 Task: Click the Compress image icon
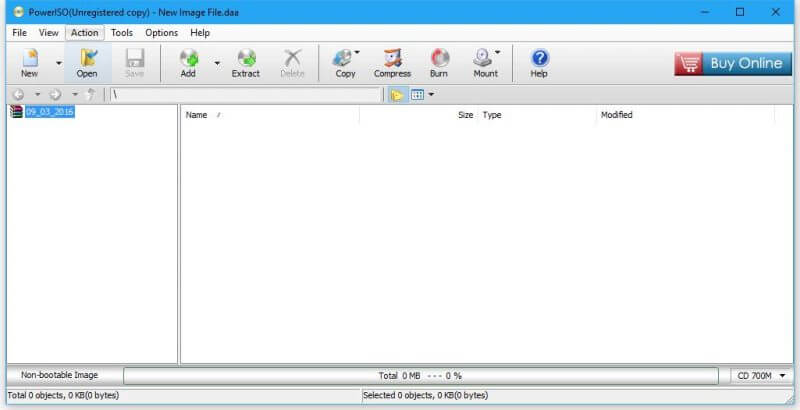[x=392, y=63]
